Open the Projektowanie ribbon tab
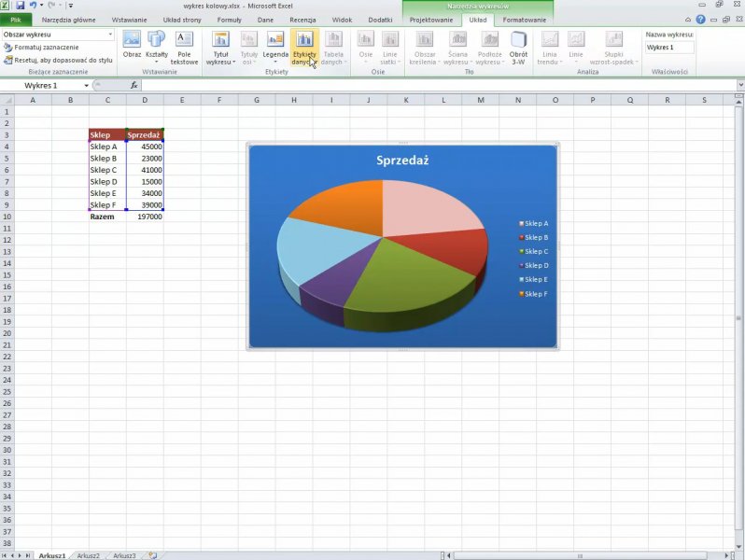Screen dimensions: 745x560 point(431,20)
